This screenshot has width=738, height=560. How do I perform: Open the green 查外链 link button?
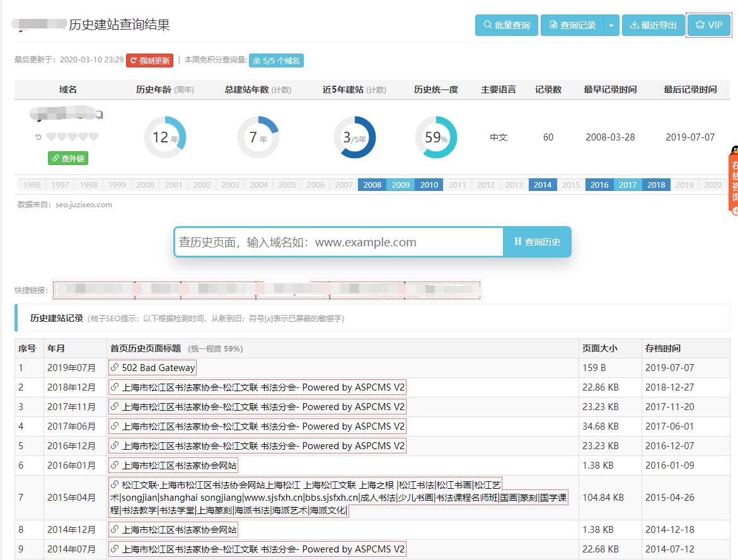(x=67, y=159)
